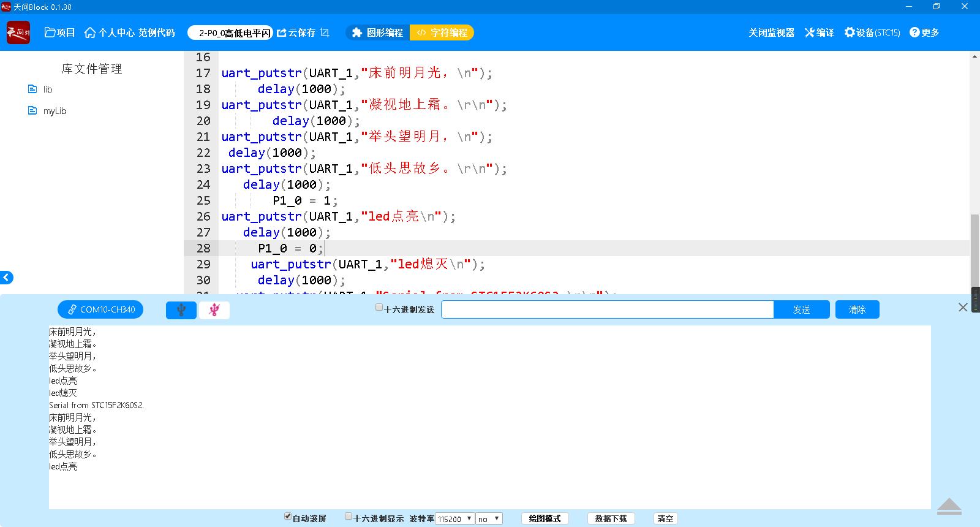Click the 天问 app logo icon
This screenshot has width=980, height=527.
click(x=18, y=32)
